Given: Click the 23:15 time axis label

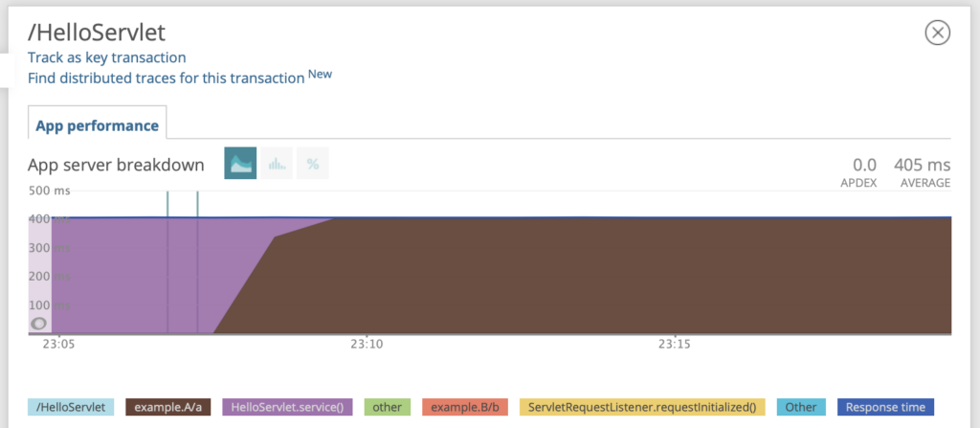Looking at the screenshot, I should 677,344.
